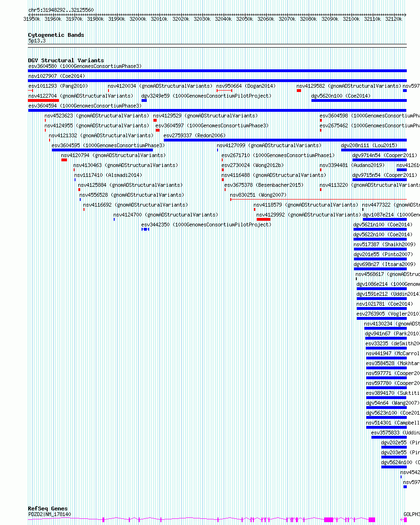Open nsv4122704 gnomAD variant label
Image resolution: width=420 pixels, height=525 pixels.
(81, 96)
